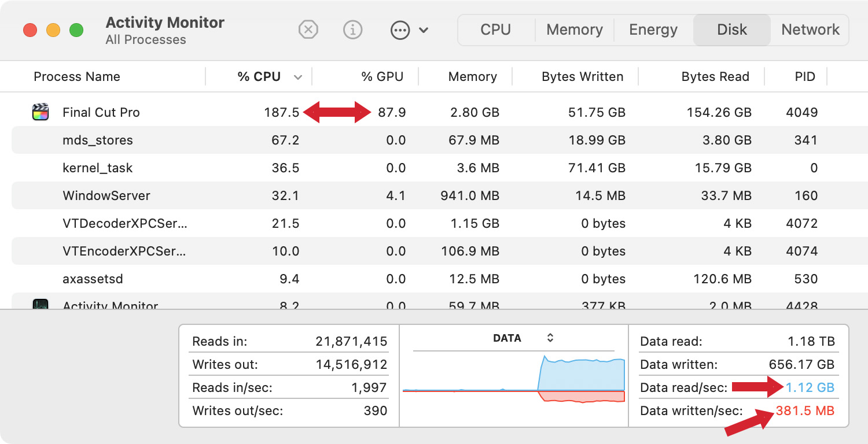868x444 pixels.
Task: Click the Data written/sec value 381.5 MB
Action: (x=806, y=411)
